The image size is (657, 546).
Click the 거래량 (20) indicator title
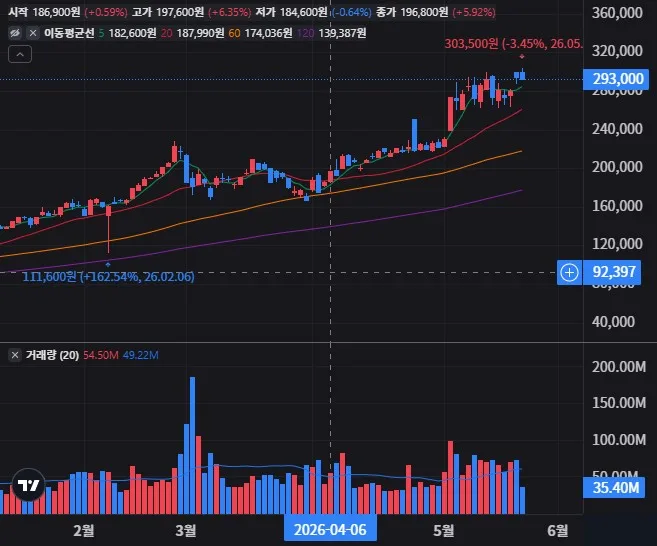(x=52, y=355)
